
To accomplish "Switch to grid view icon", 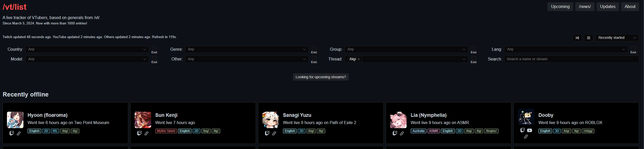I will [588, 38].
